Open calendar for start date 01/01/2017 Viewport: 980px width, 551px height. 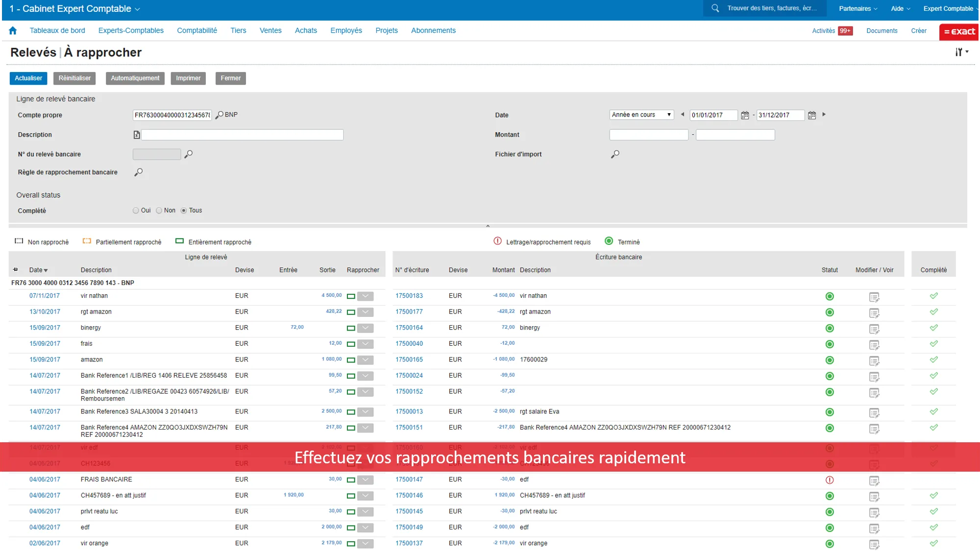[x=745, y=115]
